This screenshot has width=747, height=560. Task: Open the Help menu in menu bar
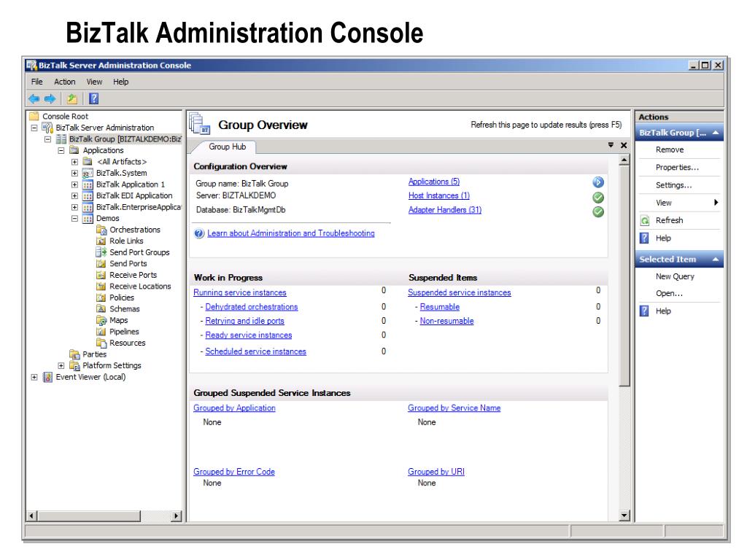click(121, 82)
